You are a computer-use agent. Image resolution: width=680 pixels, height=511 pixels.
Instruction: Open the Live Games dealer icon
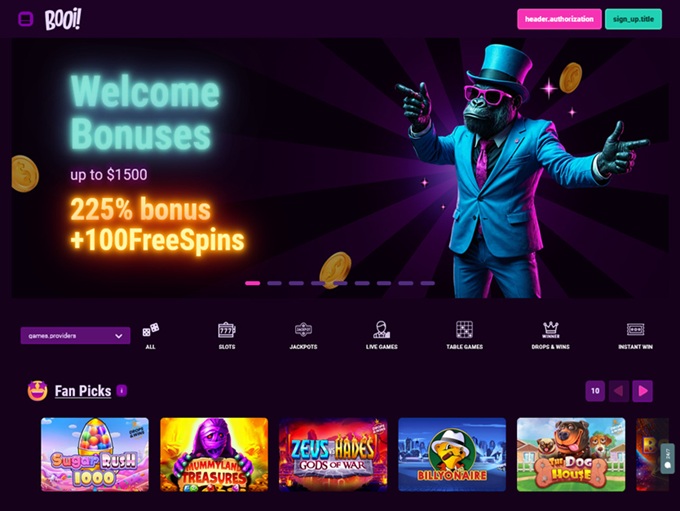[x=382, y=330]
